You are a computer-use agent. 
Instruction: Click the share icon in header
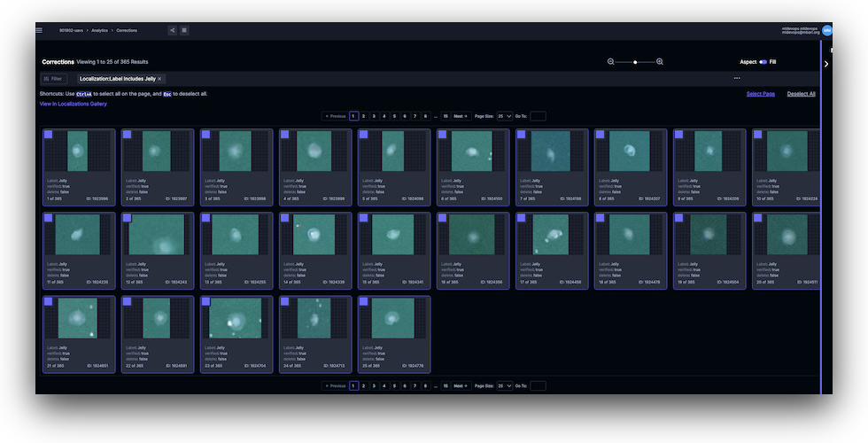pos(172,30)
